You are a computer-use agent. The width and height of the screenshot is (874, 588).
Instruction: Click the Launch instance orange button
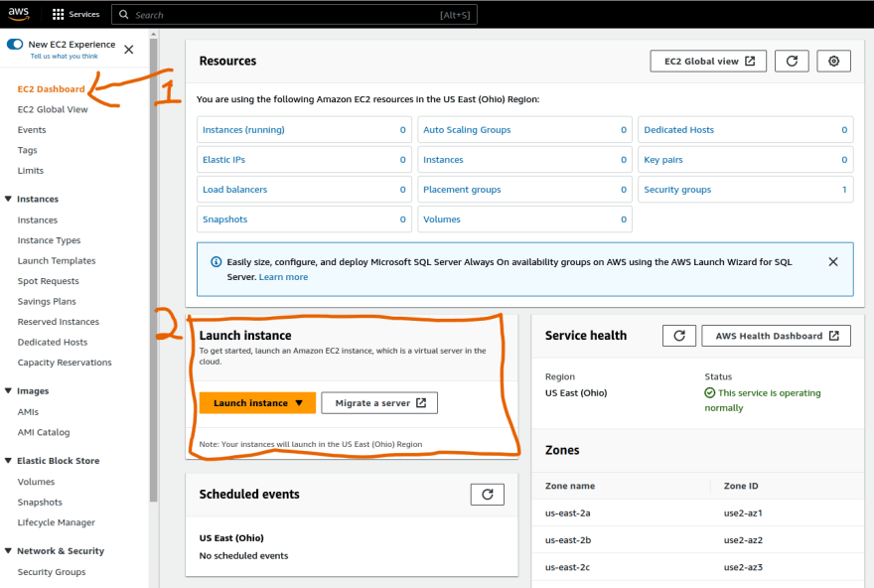coord(257,403)
